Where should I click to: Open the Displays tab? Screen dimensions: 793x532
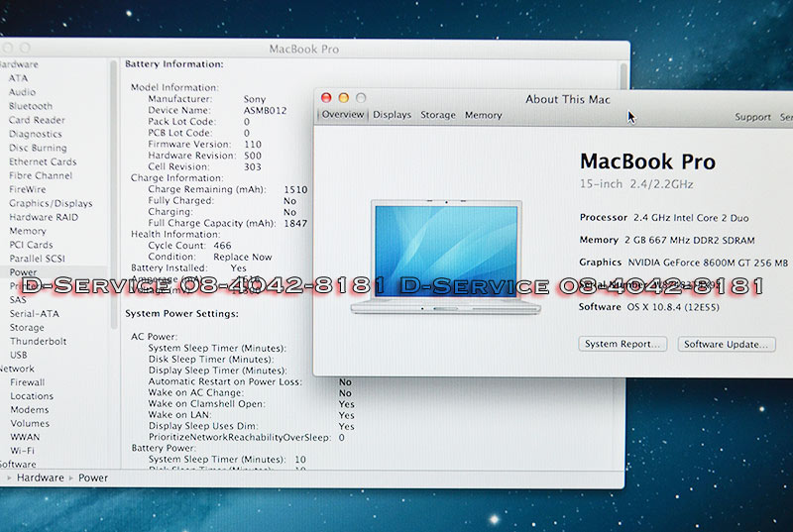tap(392, 115)
